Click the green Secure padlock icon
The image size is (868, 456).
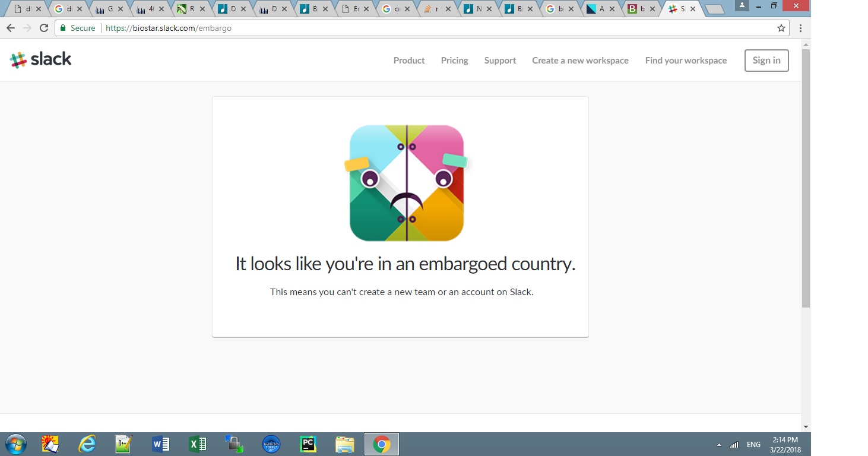(63, 28)
